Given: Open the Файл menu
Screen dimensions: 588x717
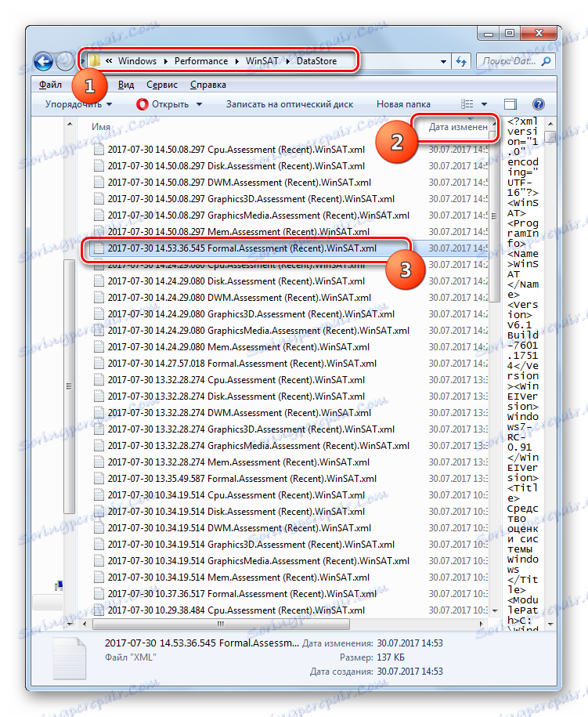Looking at the screenshot, I should [x=50, y=85].
